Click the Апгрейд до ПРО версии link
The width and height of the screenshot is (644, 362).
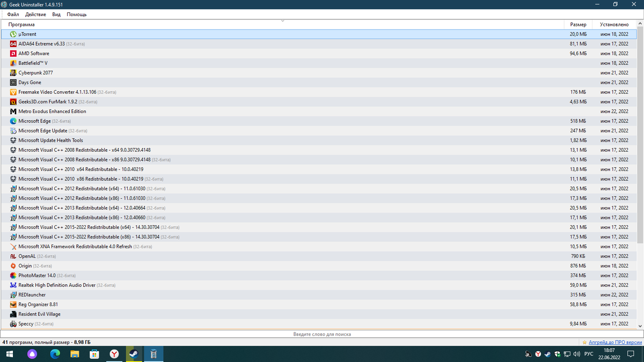point(615,342)
